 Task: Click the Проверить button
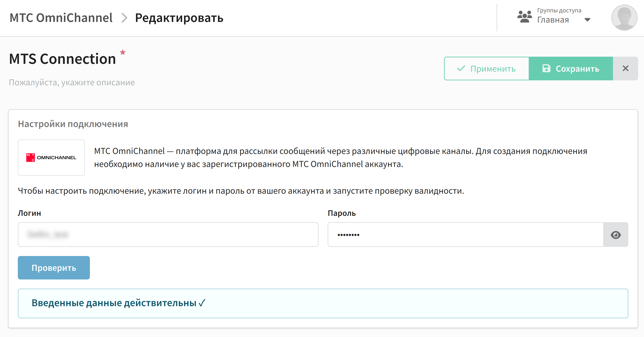pyautogui.click(x=54, y=268)
